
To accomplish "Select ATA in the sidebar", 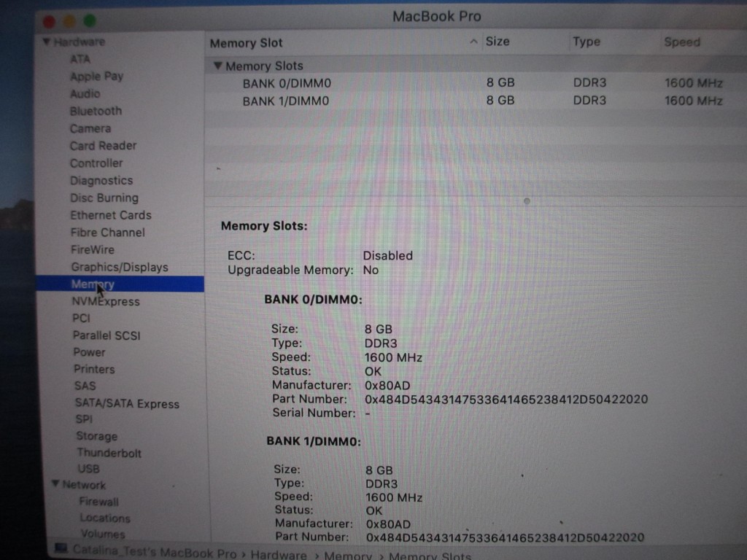I will (x=80, y=59).
